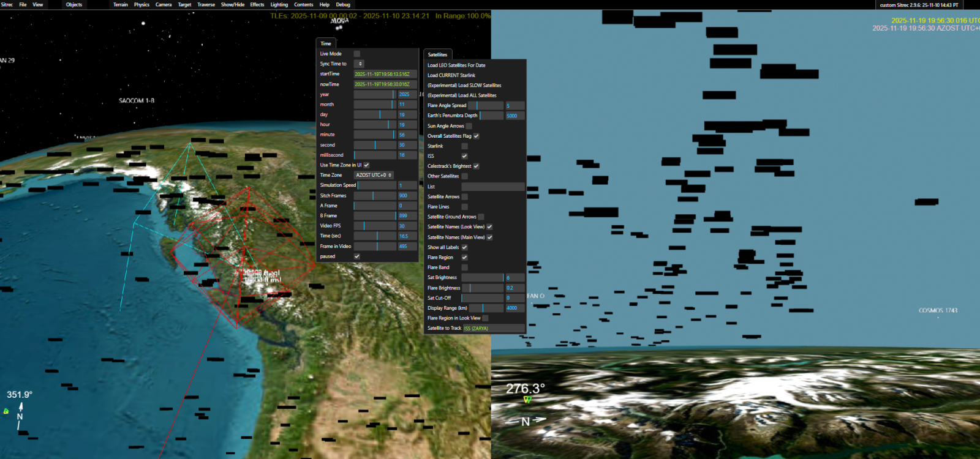The image size is (980, 459).
Task: Click the north compass arrow in look view
Action: [x=538, y=420]
